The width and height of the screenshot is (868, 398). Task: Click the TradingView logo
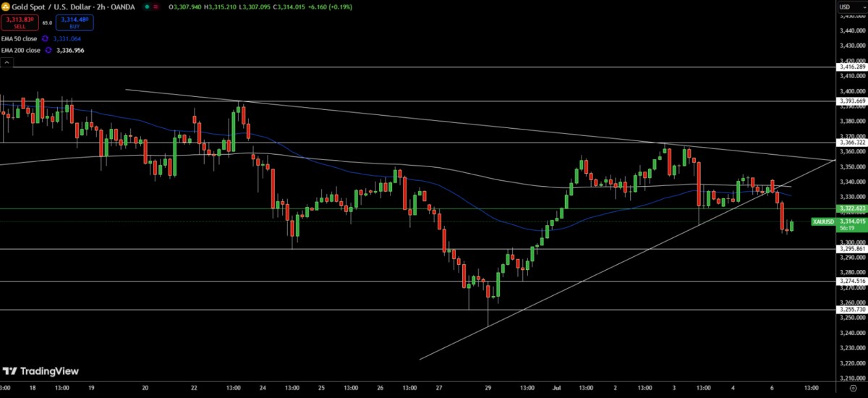tap(41, 371)
